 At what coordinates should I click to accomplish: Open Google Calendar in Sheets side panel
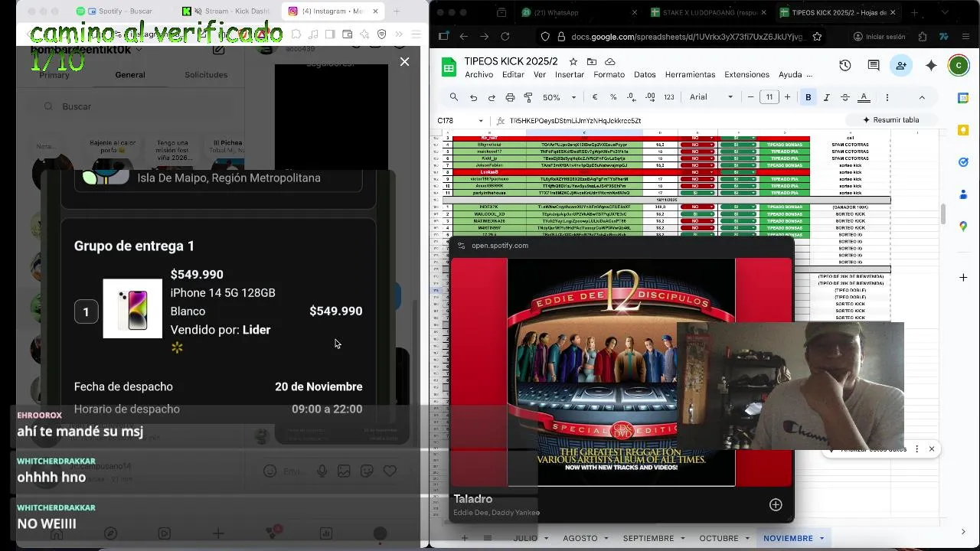[x=963, y=98]
